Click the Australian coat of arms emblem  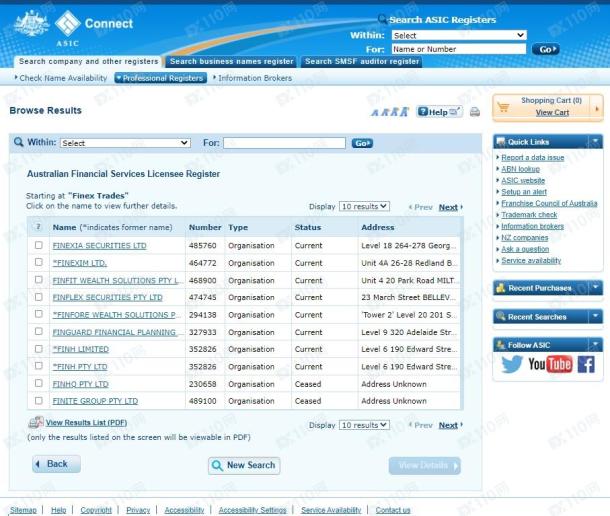click(x=32, y=23)
